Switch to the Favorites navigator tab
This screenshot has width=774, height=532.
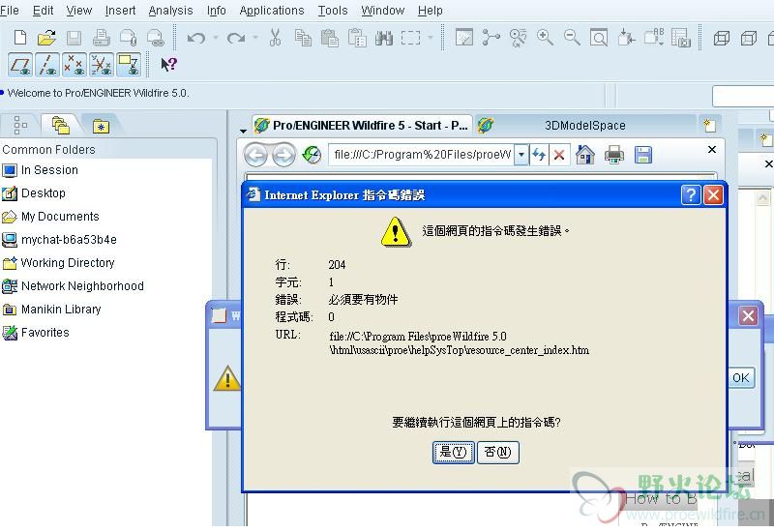(x=102, y=126)
